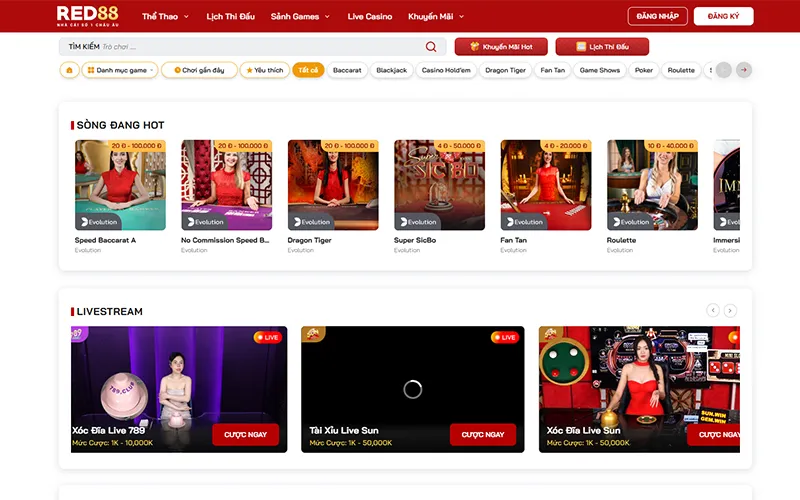The height and width of the screenshot is (500, 800).
Task: Open Lịch Thi Đấu in top navigation
Action: [x=231, y=16]
